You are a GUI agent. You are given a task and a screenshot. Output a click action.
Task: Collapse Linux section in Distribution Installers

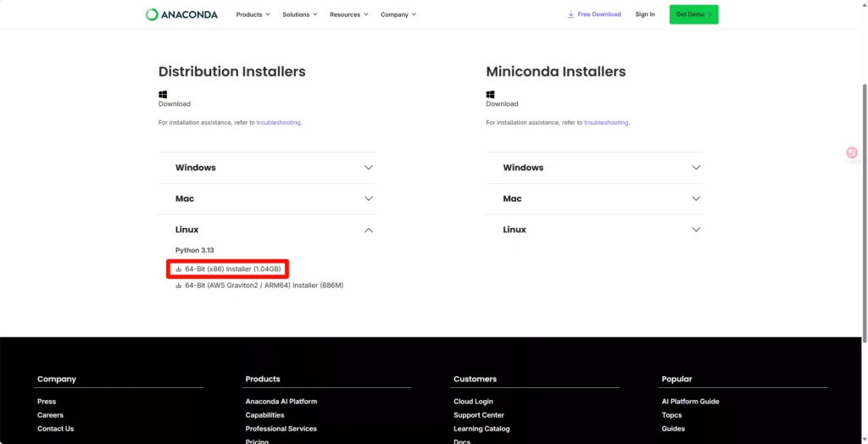(368, 230)
